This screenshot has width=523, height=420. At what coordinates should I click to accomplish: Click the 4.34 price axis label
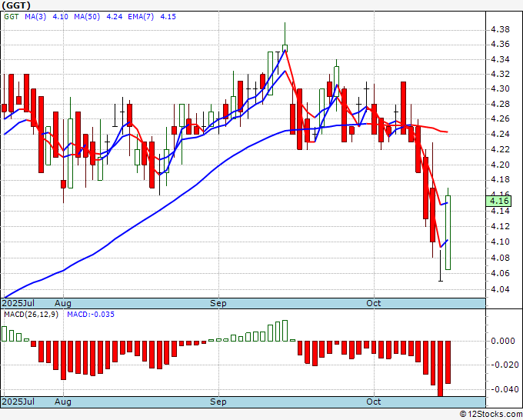click(501, 60)
